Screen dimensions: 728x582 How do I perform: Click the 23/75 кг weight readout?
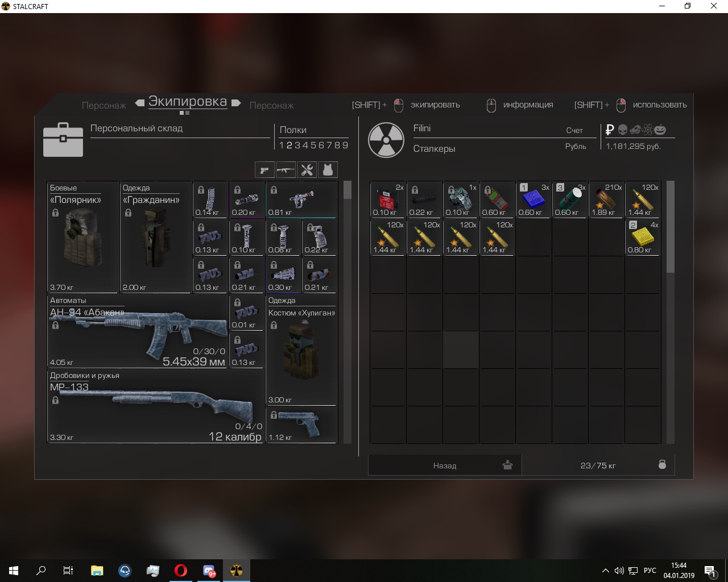[598, 465]
